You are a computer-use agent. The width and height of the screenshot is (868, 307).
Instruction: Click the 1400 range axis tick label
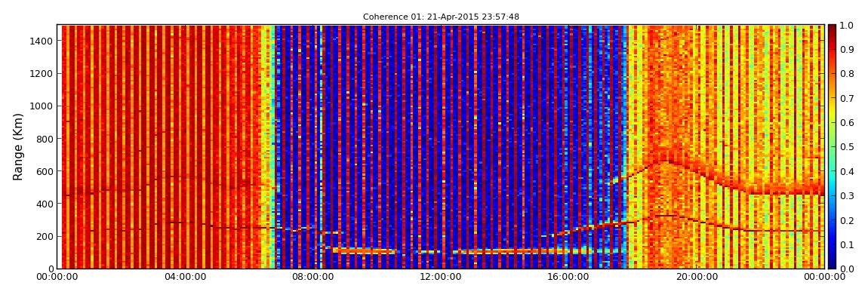coord(42,41)
